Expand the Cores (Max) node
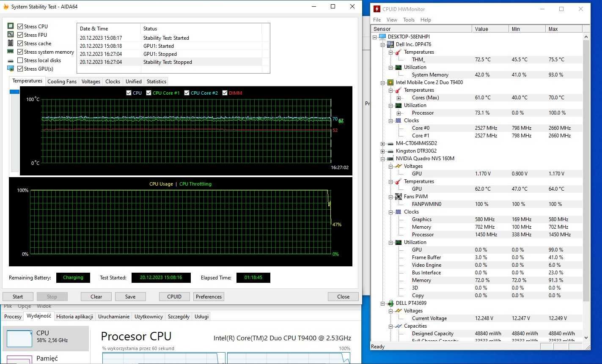 pos(399,98)
